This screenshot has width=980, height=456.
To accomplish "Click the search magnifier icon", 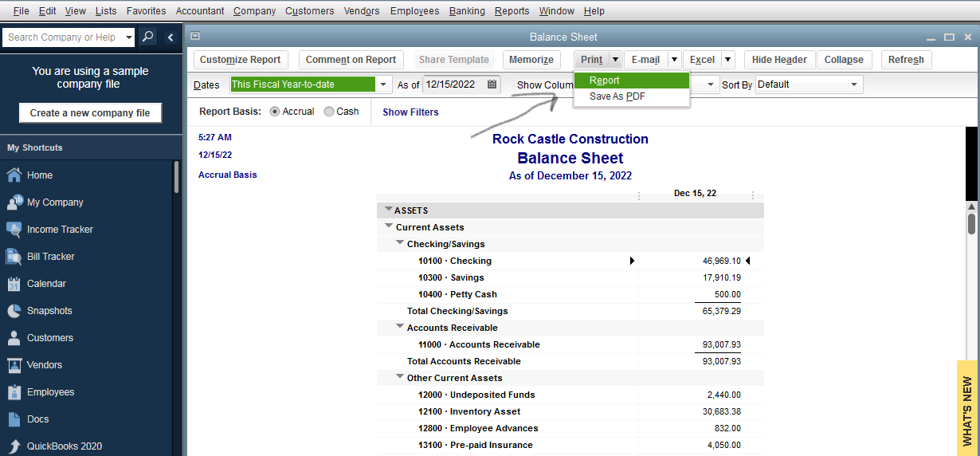I will pyautogui.click(x=148, y=37).
